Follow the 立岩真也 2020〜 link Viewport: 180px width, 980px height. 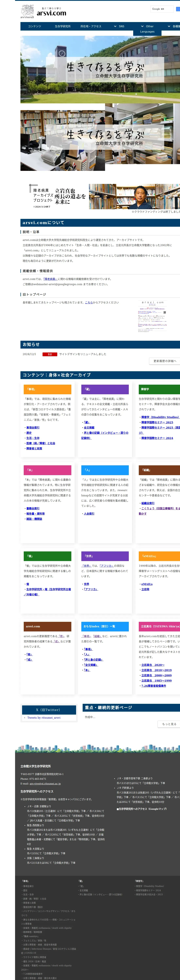point(153,665)
